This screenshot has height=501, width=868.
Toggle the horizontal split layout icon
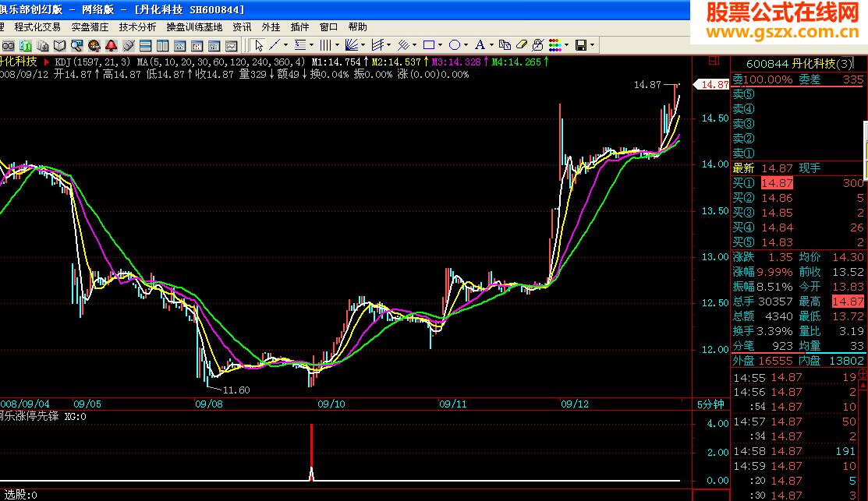[146, 45]
